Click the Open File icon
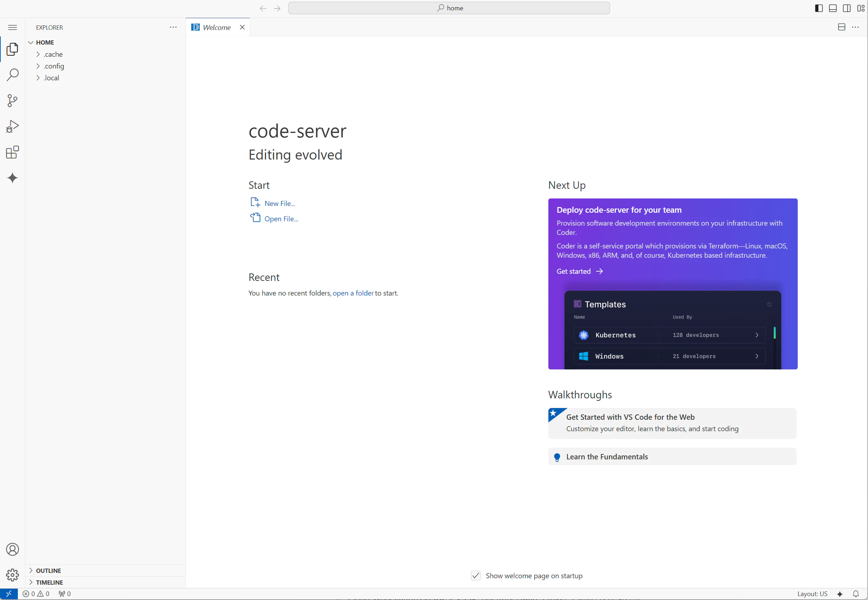 coord(255,218)
